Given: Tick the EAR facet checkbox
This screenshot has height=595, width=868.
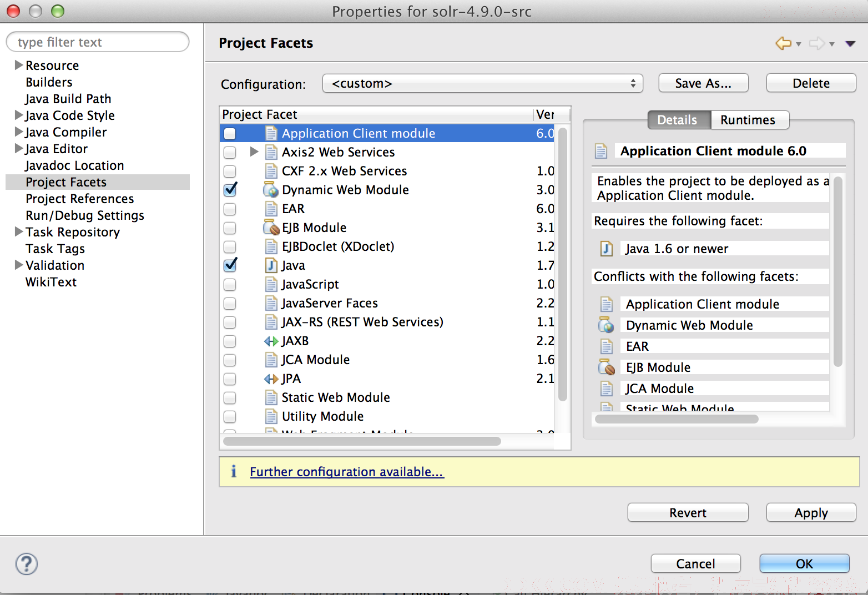Looking at the screenshot, I should [230, 209].
